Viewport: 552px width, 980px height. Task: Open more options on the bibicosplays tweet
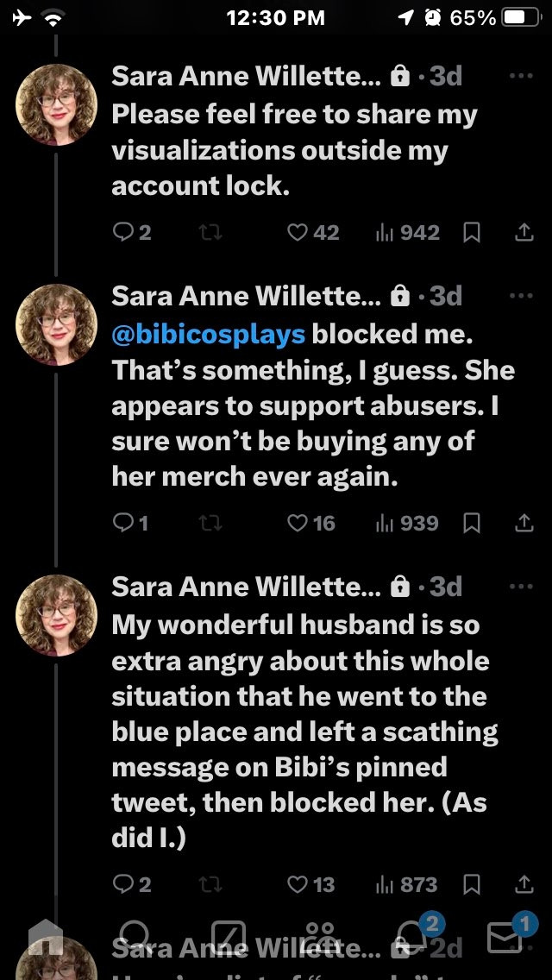pos(521,295)
